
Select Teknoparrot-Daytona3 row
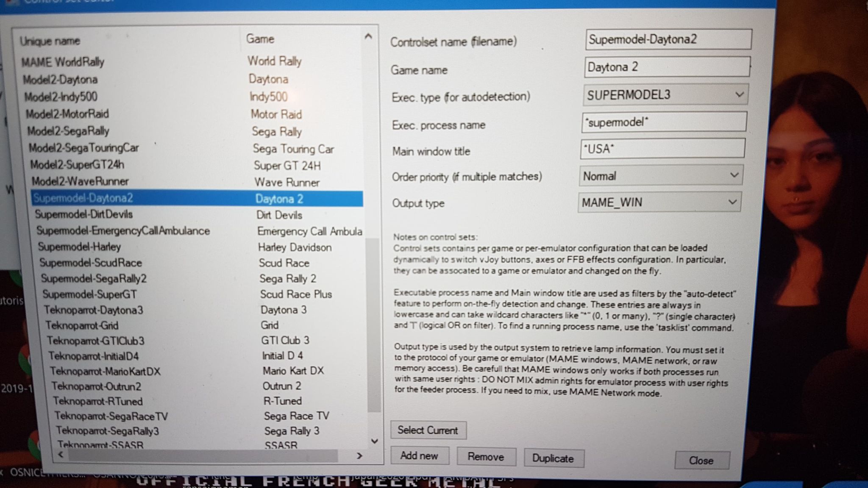(203, 310)
